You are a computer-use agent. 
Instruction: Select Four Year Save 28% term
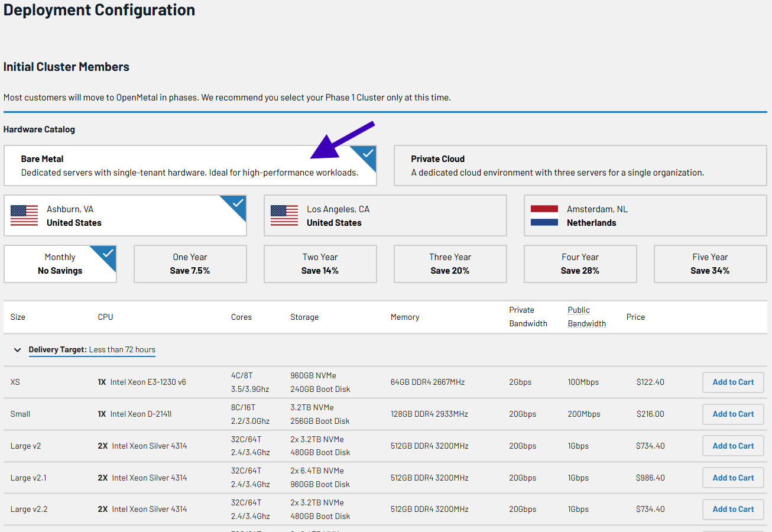pos(580,264)
